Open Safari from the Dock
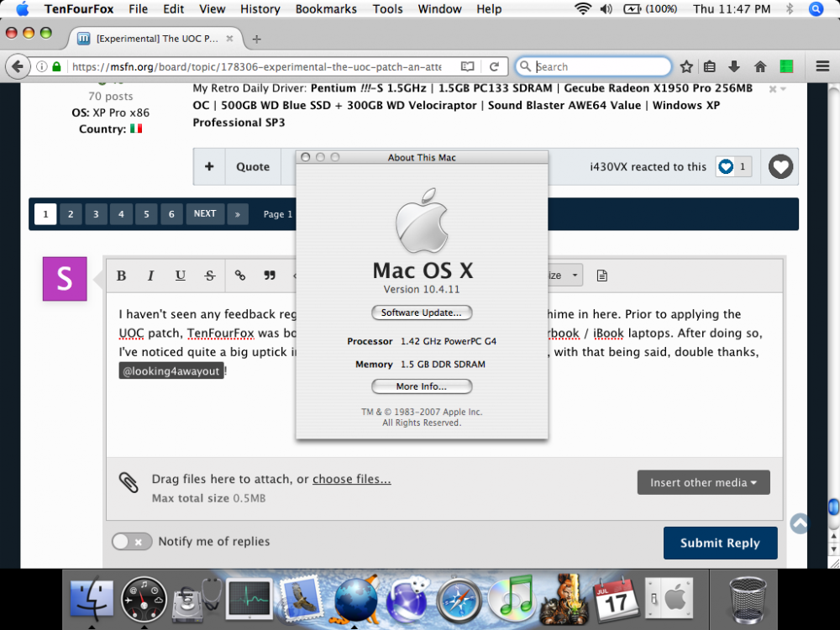Image resolution: width=840 pixels, height=630 pixels. coord(459,599)
